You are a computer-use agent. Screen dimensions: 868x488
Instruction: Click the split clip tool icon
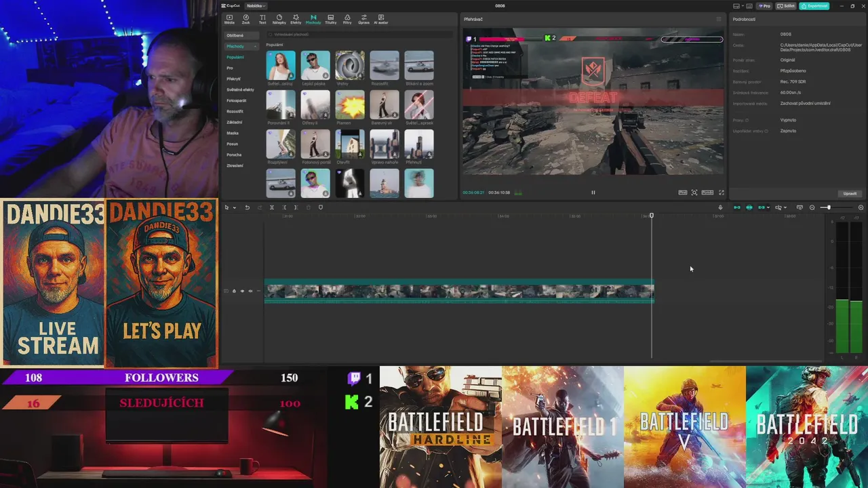pos(272,207)
